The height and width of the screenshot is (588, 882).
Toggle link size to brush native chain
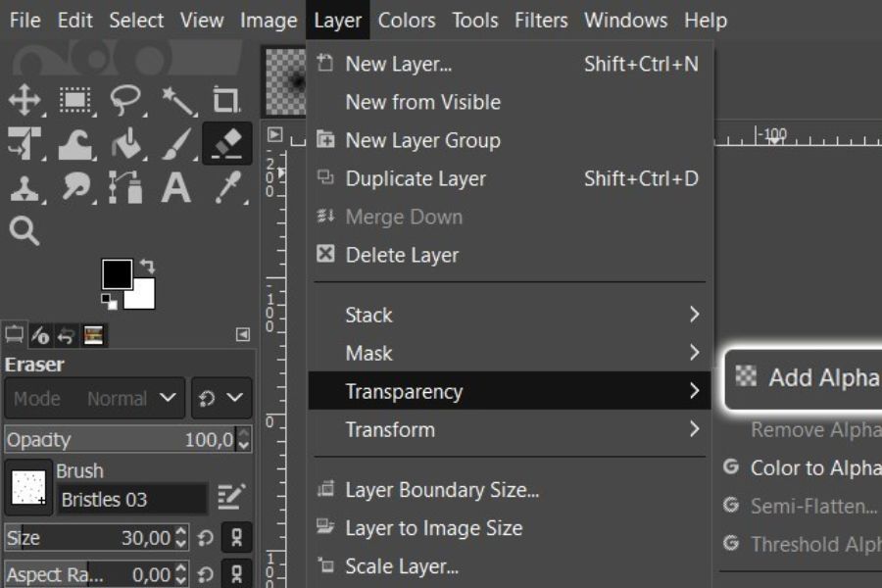[x=237, y=537]
